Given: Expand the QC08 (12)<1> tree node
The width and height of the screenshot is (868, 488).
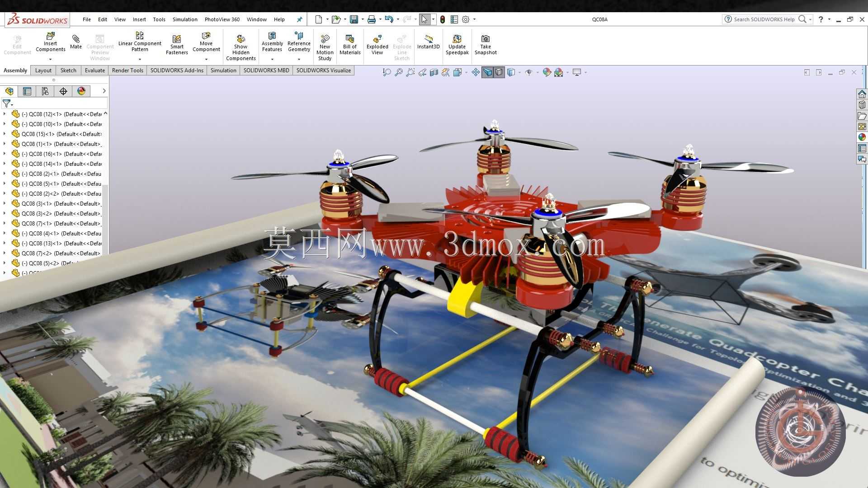Looking at the screenshot, I should (x=5, y=114).
